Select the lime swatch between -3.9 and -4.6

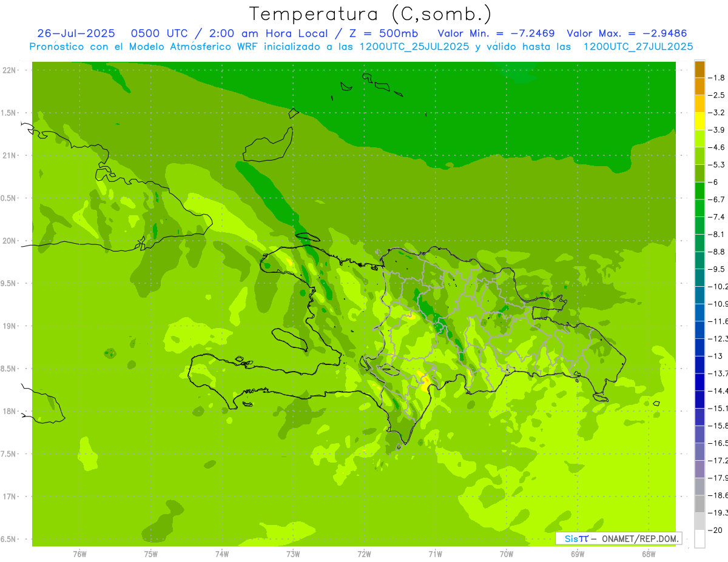click(x=699, y=139)
